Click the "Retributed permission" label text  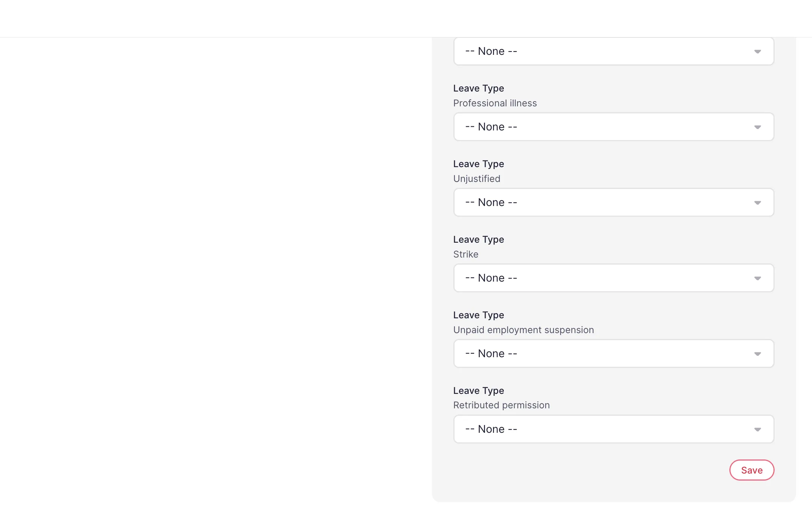[501, 405]
